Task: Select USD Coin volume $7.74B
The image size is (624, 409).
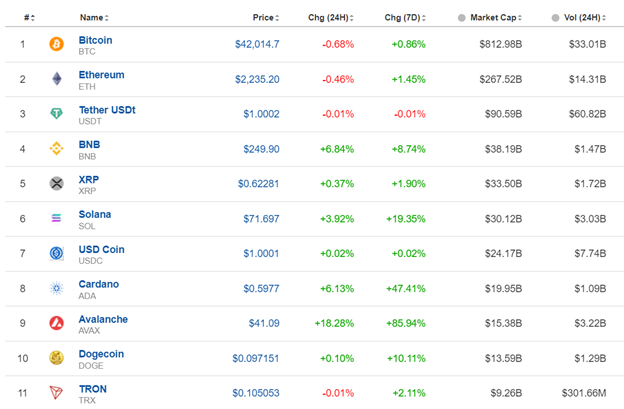Action: click(x=590, y=253)
